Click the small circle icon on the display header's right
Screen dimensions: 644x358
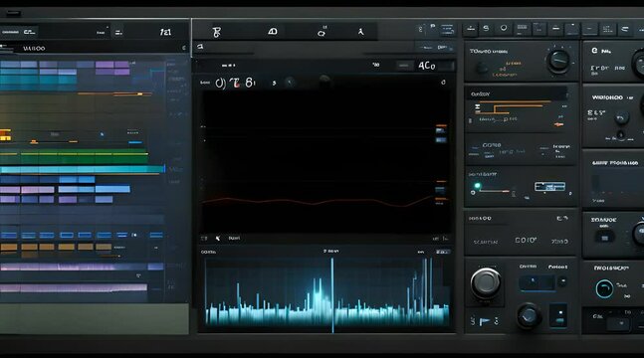(x=443, y=83)
